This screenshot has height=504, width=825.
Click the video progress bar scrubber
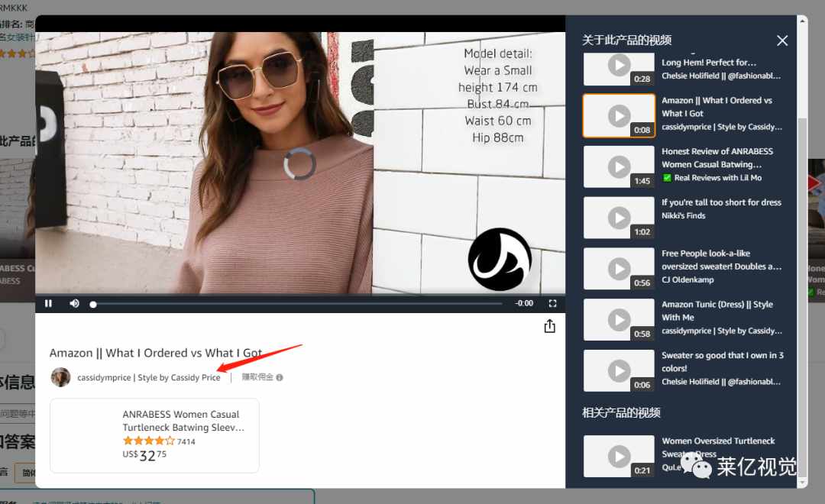pos(93,304)
